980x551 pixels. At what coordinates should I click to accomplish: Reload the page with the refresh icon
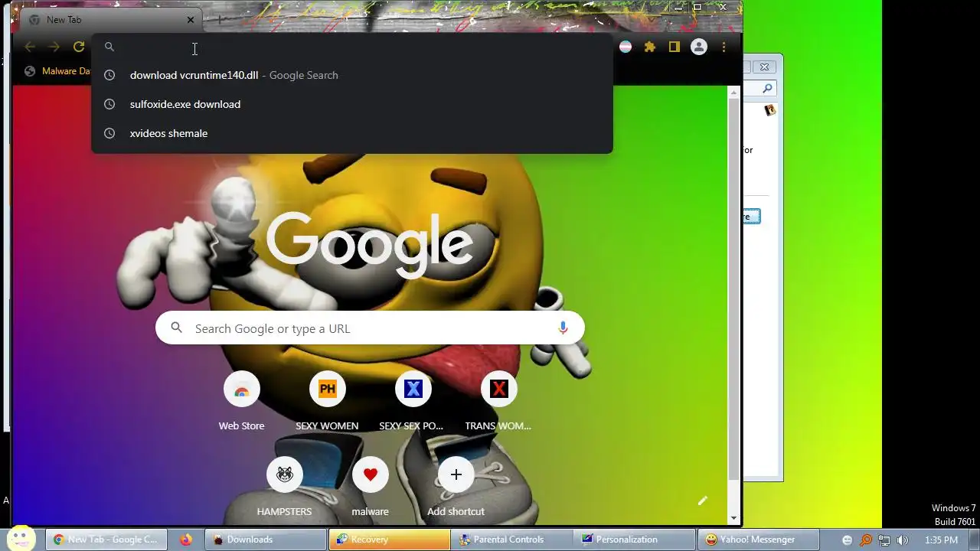coord(78,47)
